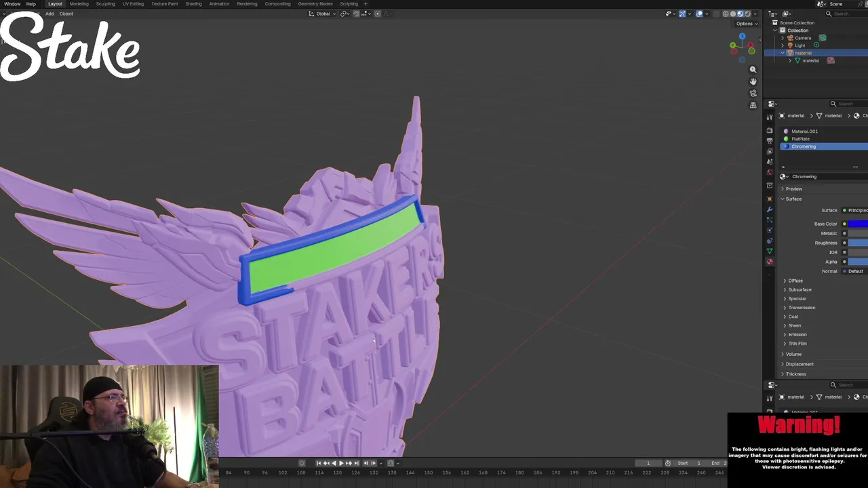Open the Help menu
Viewport: 868px width, 488px height.
point(31,4)
